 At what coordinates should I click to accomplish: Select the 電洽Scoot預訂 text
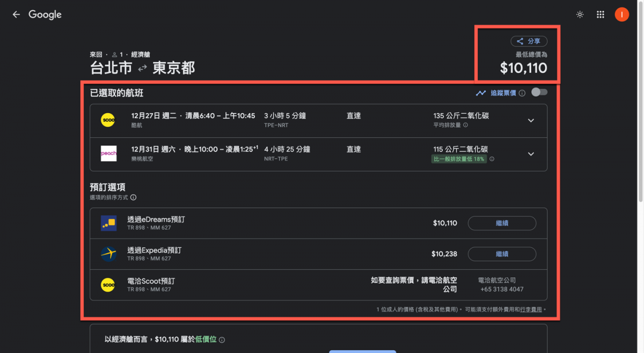click(x=151, y=281)
